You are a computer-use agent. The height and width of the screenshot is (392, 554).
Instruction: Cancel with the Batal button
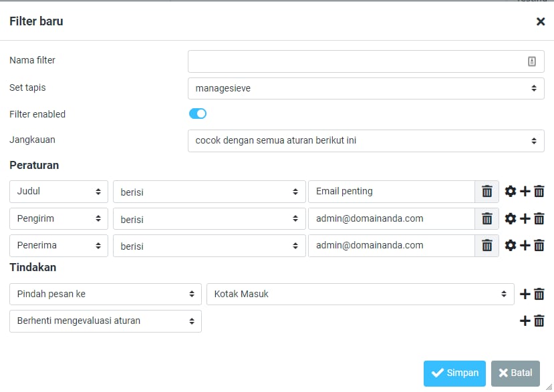click(515, 373)
